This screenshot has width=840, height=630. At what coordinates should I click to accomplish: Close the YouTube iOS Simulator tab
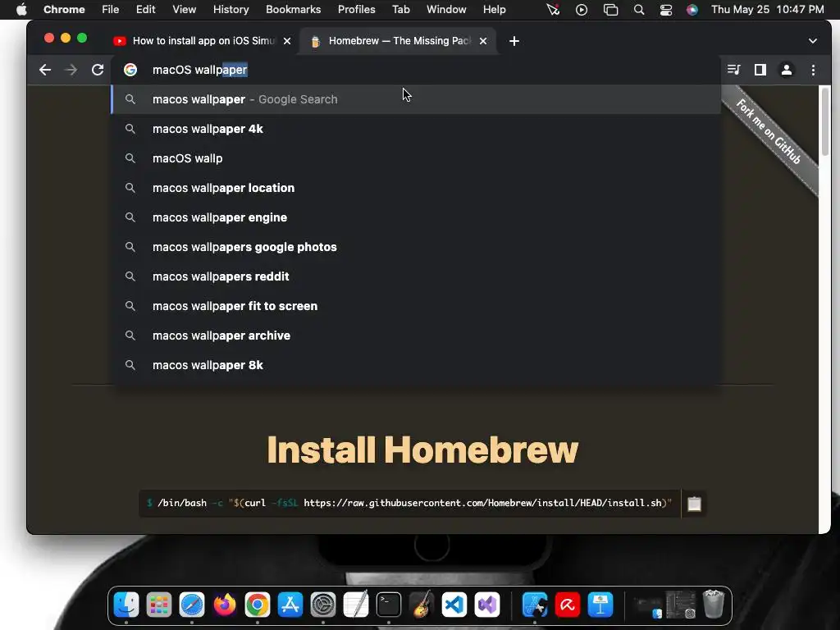tap(287, 41)
